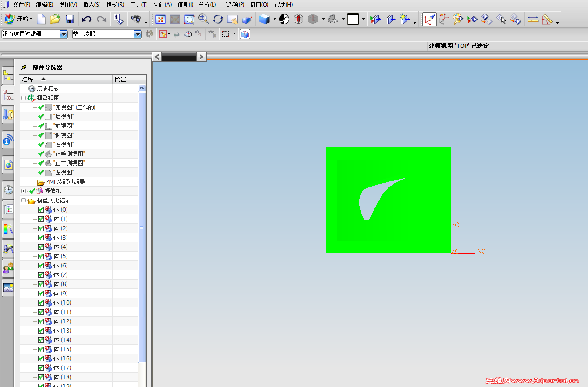Open the background color dropdown arrow
Image resolution: width=588 pixels, height=387 pixels.
coord(364,20)
